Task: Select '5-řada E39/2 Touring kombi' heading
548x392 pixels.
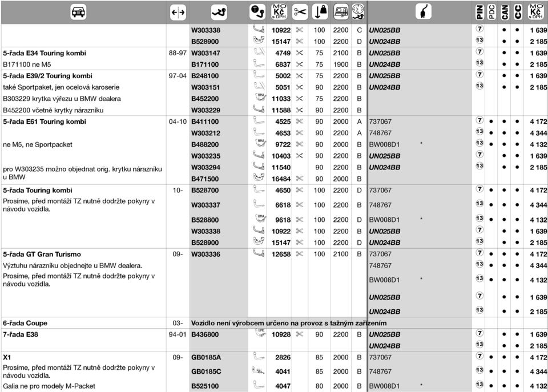Action: (47, 76)
